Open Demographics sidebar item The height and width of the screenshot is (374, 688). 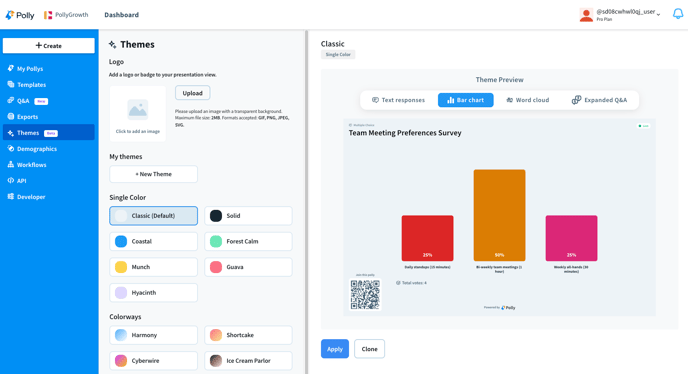coord(49,149)
